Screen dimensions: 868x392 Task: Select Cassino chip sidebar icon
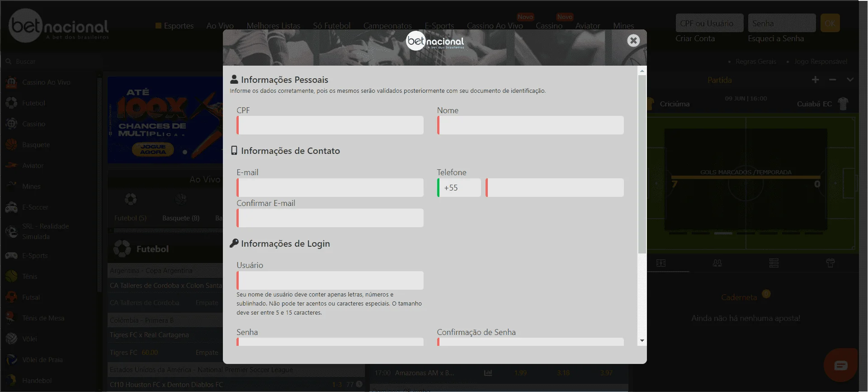click(x=11, y=124)
